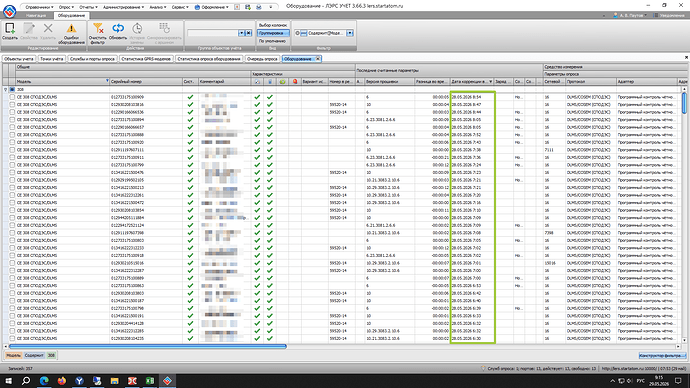
Task: Open the Опрос menu dropdown
Action: coord(66,7)
